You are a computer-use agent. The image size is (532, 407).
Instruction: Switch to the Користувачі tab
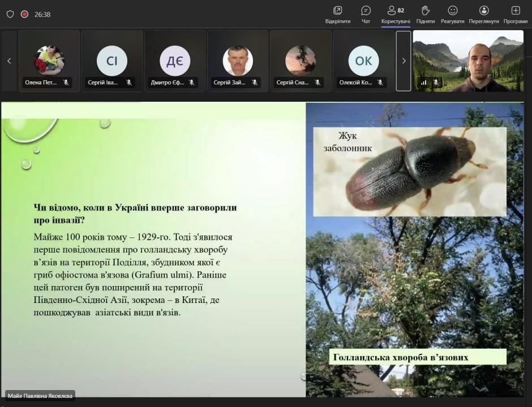pos(396,14)
